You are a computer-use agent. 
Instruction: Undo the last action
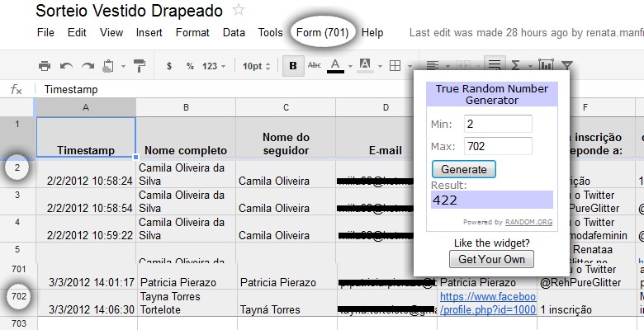[x=66, y=66]
